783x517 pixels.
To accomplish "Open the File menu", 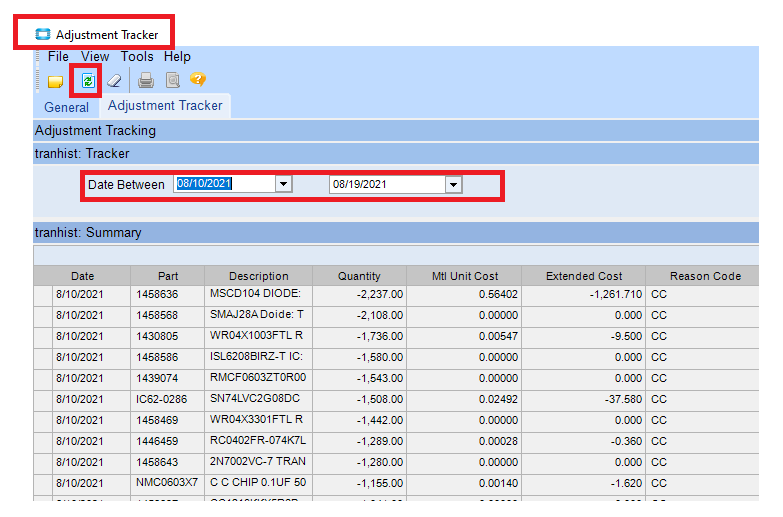I will tap(58, 56).
